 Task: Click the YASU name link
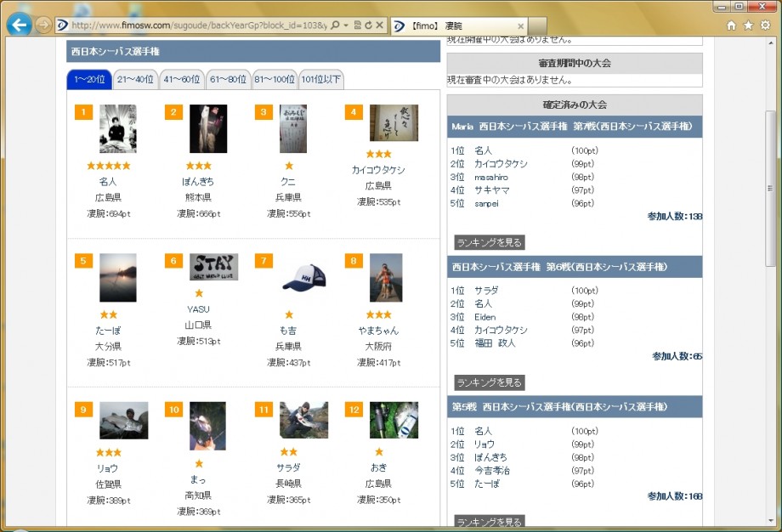click(198, 309)
